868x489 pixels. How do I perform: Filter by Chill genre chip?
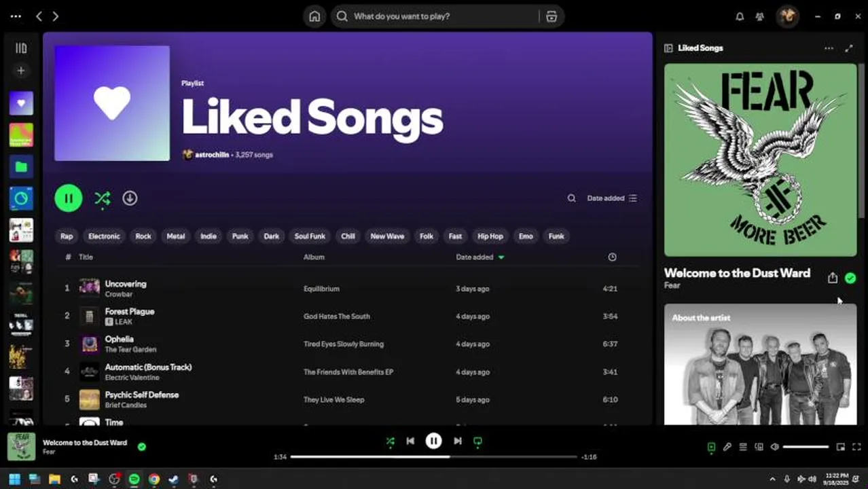[348, 236]
